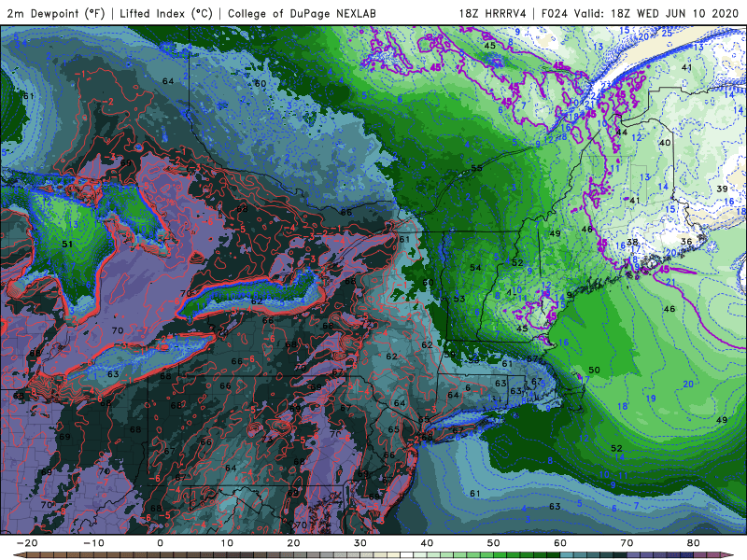Click the "80" colorbar scale label
Viewport: 747px width, 560px height.
694,543
